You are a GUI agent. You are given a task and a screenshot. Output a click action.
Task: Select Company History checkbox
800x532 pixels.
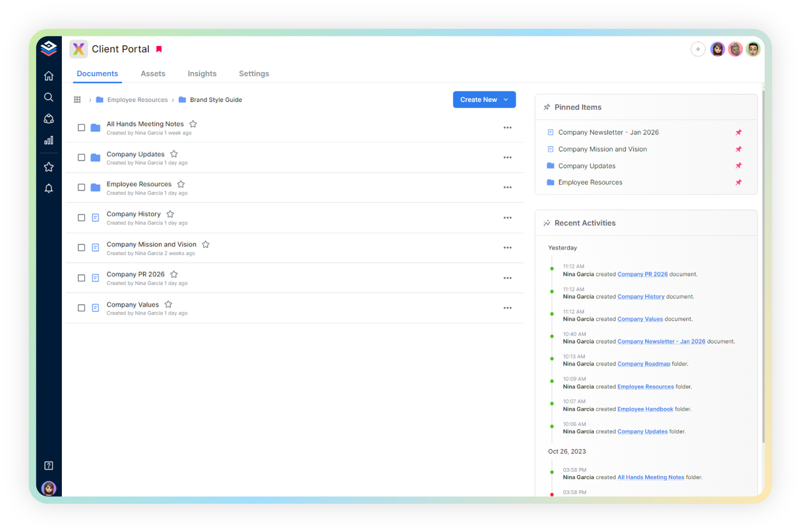pyautogui.click(x=82, y=217)
